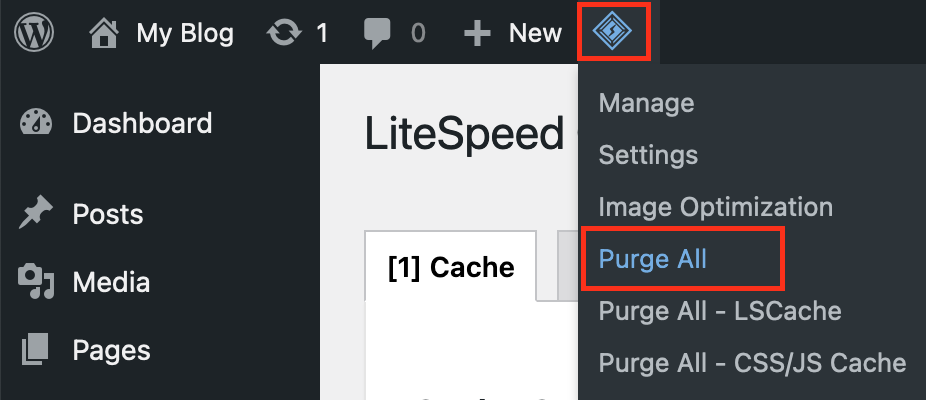The image size is (926, 400).
Task: Open the updates circular arrows icon
Action: pyautogui.click(x=284, y=34)
